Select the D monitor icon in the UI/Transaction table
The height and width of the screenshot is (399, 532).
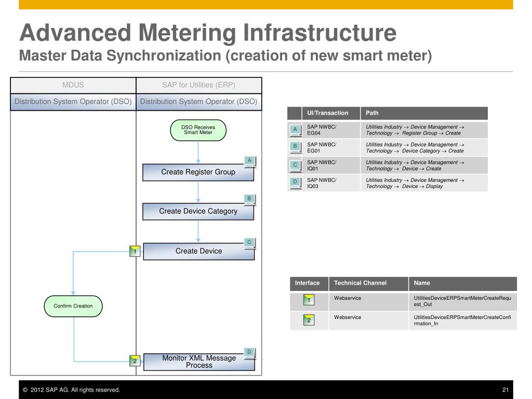point(295,182)
